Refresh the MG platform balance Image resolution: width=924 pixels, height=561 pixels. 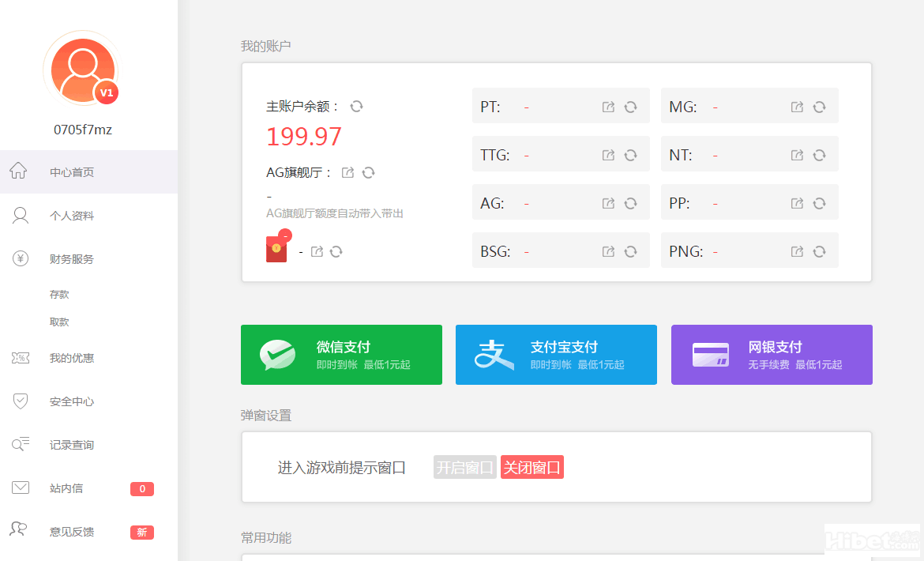(x=819, y=107)
